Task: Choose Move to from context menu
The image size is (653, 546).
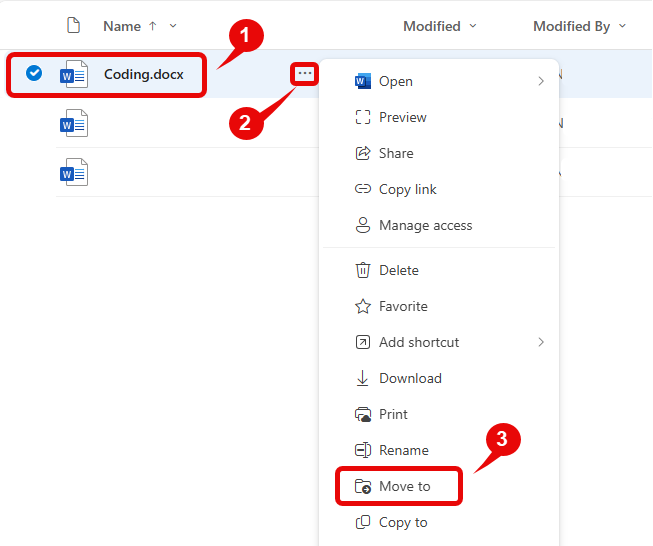Action: coord(404,486)
